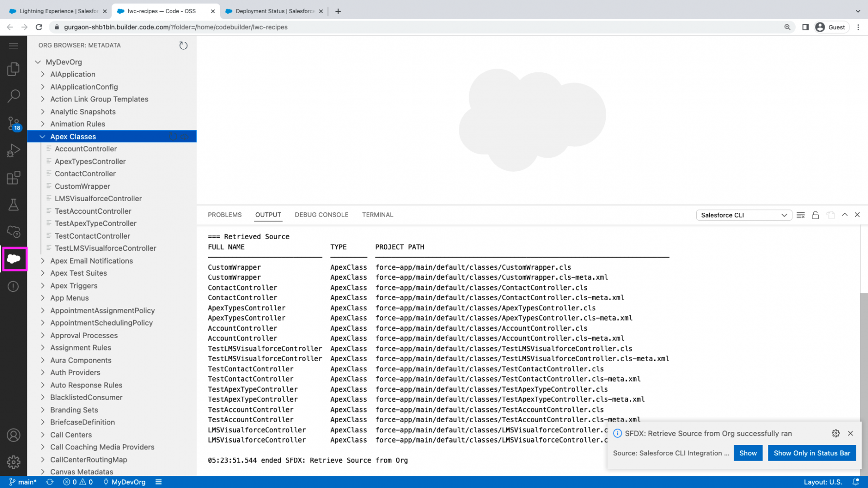This screenshot has width=868, height=488.
Task: Open Salesforce CLI output channel dropdown
Action: pyautogui.click(x=744, y=215)
